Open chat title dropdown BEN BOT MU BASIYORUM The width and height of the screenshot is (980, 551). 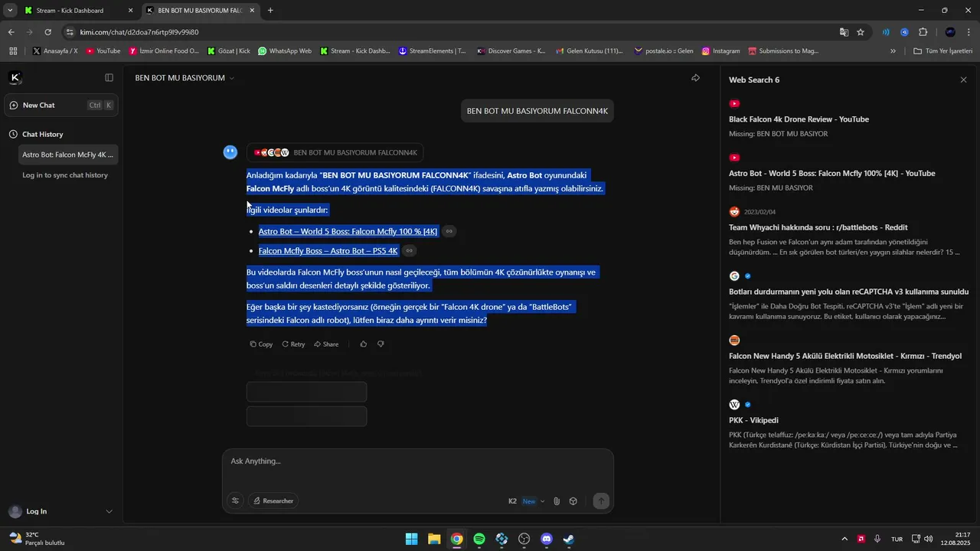pyautogui.click(x=185, y=78)
